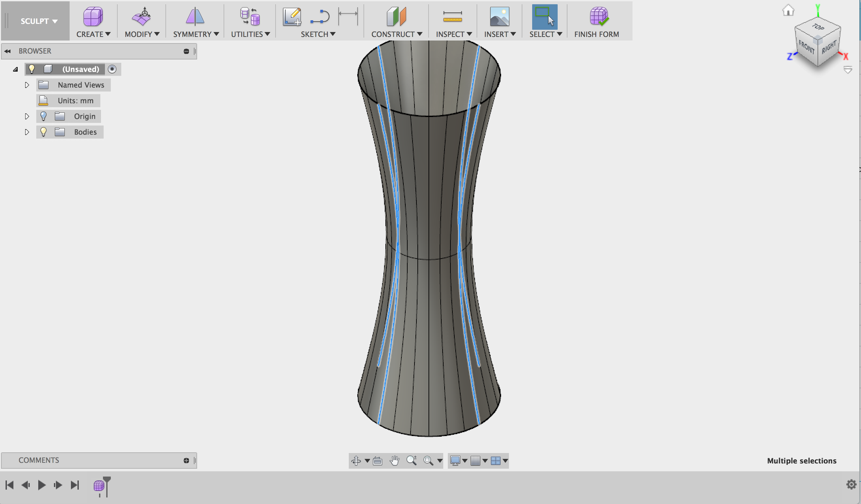
Task: Open the Viewports dropdown arrow
Action: click(505, 461)
